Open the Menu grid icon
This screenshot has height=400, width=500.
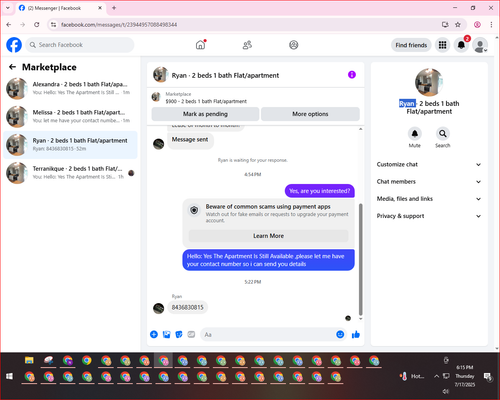(x=442, y=45)
